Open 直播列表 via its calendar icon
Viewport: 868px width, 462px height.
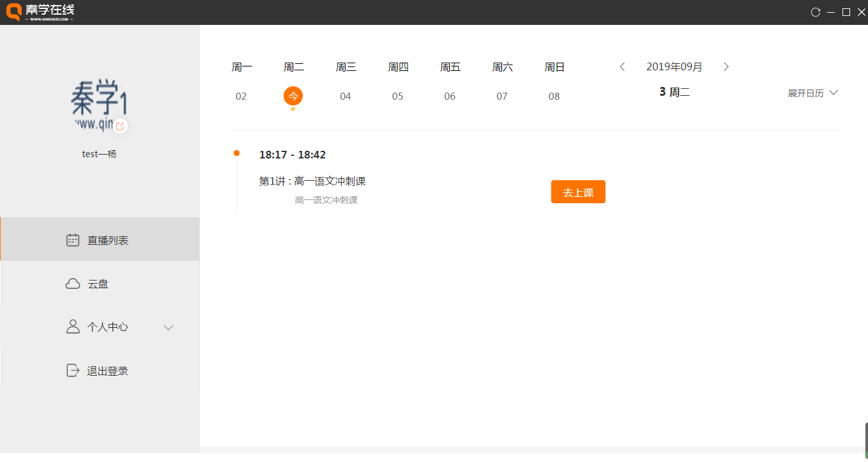(73, 240)
